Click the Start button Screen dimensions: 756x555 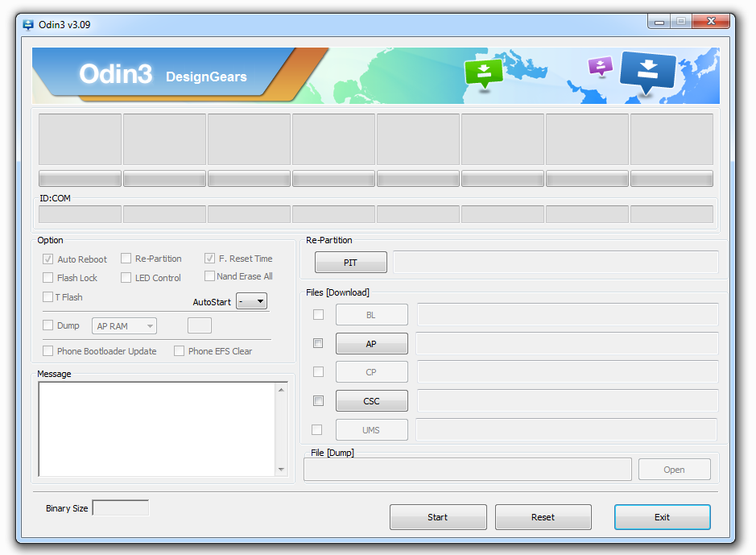tap(438, 517)
